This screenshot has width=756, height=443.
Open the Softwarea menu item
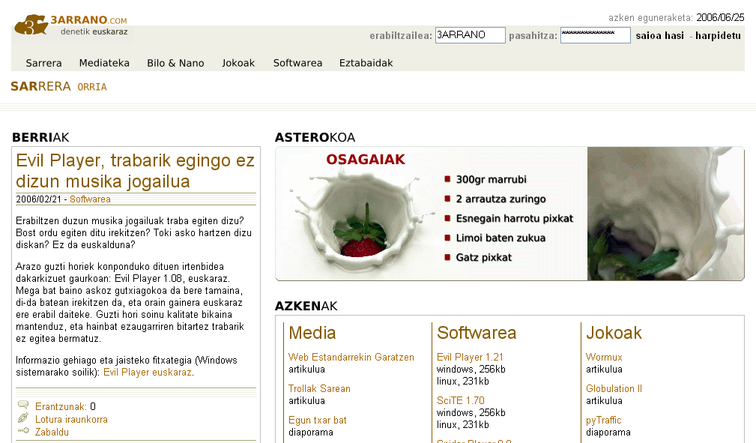click(x=297, y=63)
